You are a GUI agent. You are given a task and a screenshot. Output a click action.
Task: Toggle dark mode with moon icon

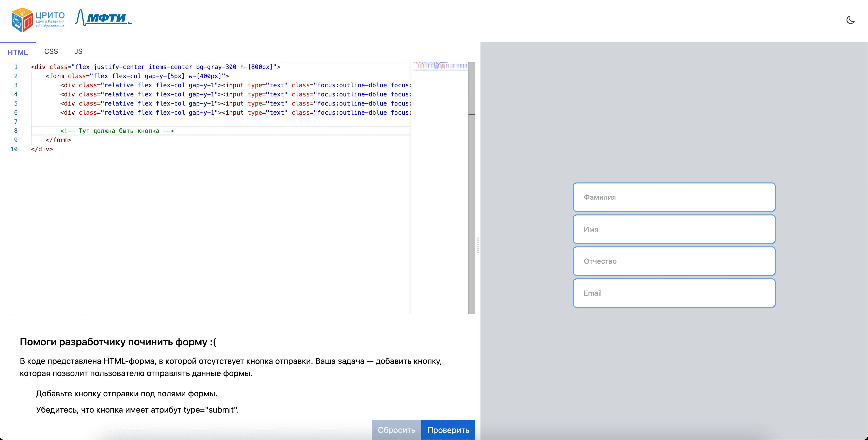850,20
